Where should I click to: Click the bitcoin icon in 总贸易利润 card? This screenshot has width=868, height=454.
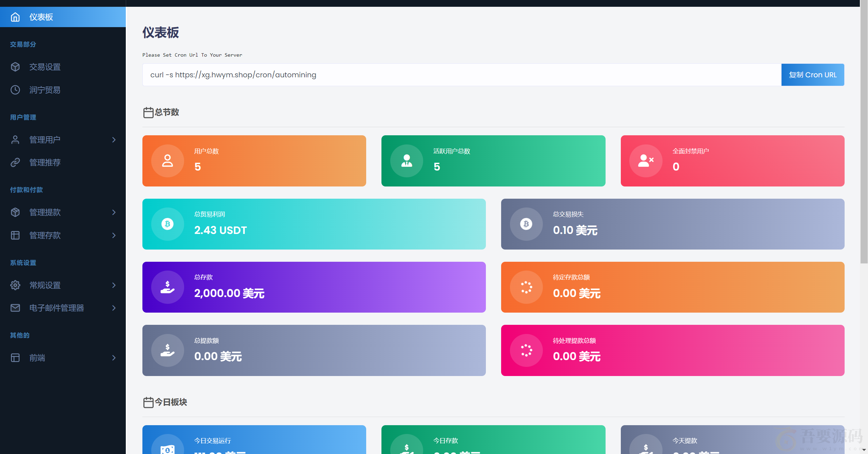pyautogui.click(x=167, y=224)
